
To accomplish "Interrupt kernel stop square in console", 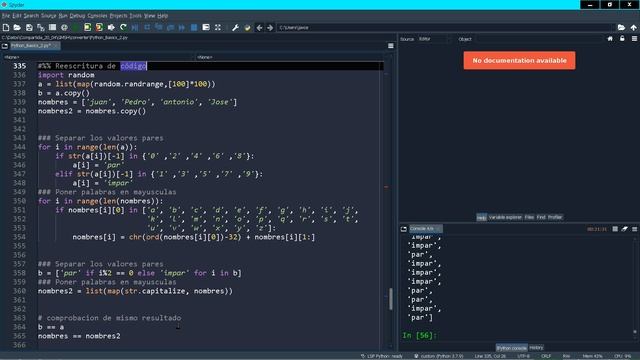I will [615, 229].
